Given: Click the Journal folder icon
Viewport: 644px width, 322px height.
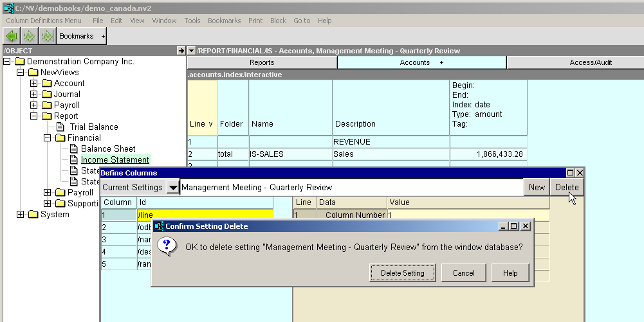Looking at the screenshot, I should click(x=48, y=94).
